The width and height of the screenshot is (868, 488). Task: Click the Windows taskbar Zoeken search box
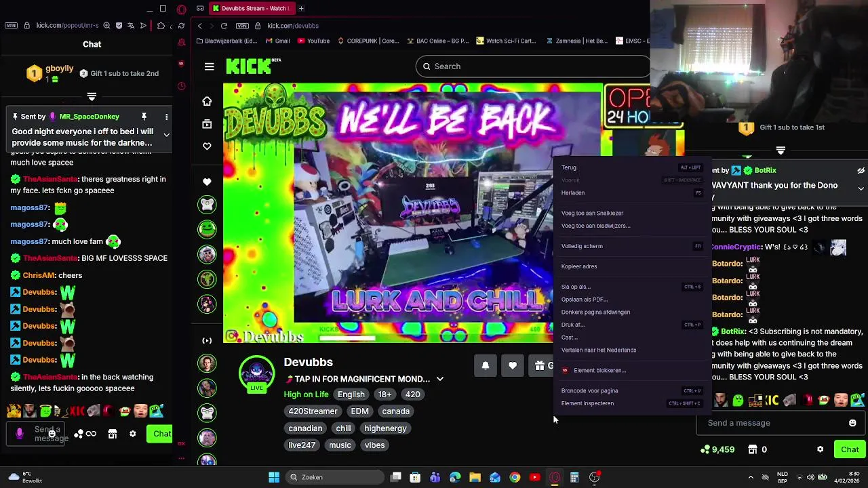[335, 477]
